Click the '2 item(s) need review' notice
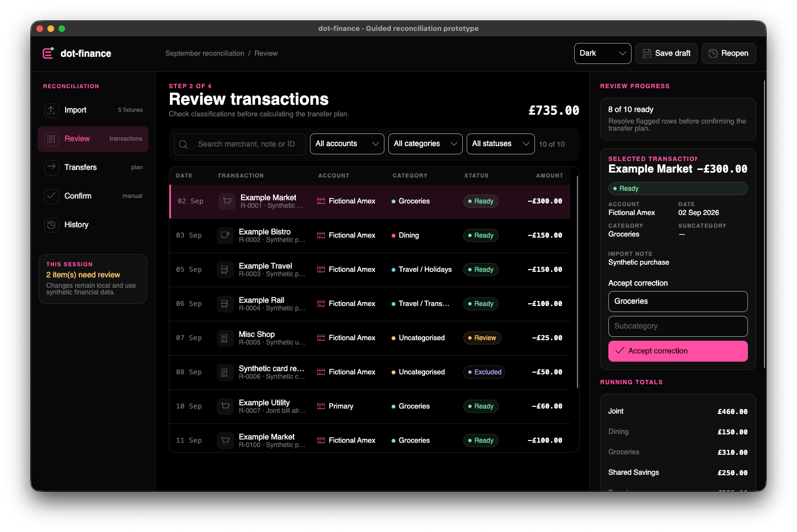Viewport: 797px width, 532px height. tap(83, 275)
